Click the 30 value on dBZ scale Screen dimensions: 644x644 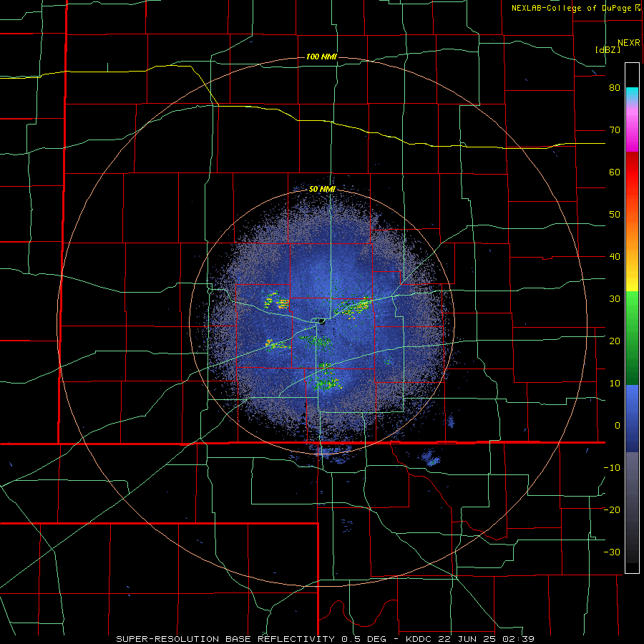click(615, 299)
